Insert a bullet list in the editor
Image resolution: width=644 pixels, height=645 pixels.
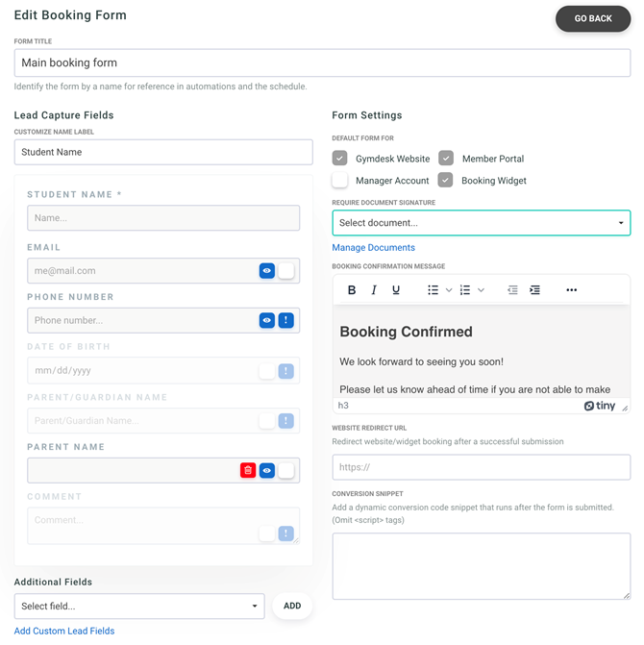[x=433, y=290]
